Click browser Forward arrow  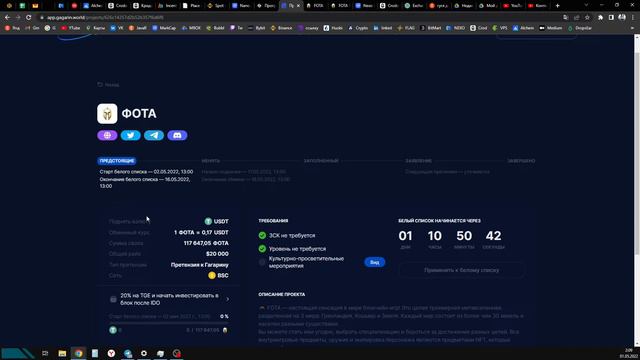(18, 18)
